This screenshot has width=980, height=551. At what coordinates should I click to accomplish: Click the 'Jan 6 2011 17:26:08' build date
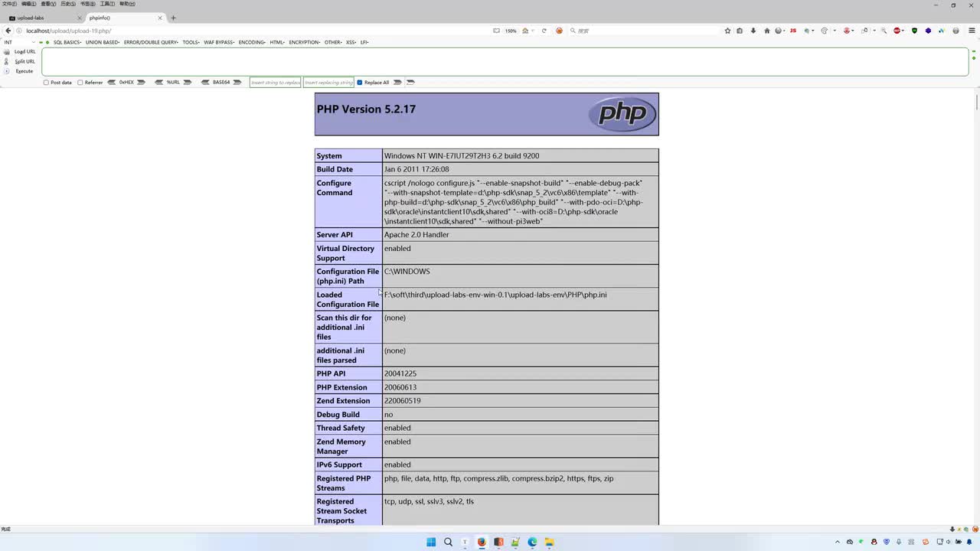pyautogui.click(x=416, y=169)
